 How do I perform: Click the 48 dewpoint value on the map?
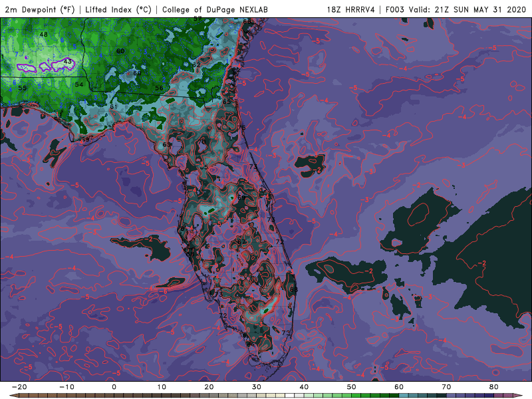43,35
